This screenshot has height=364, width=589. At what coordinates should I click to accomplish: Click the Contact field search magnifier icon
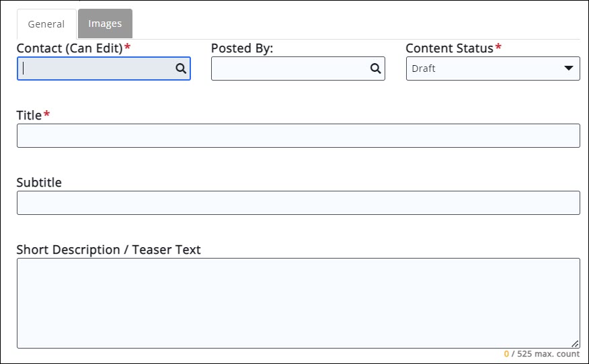(x=181, y=68)
